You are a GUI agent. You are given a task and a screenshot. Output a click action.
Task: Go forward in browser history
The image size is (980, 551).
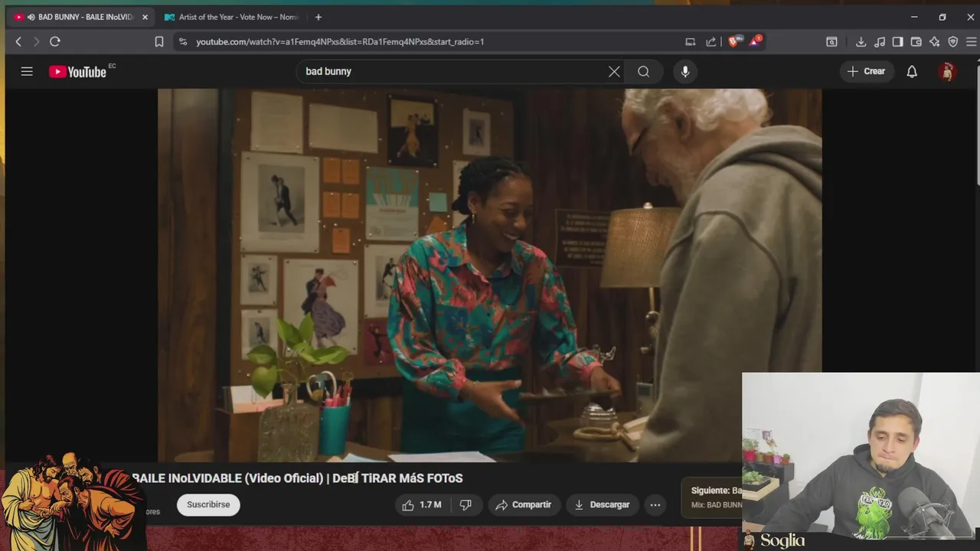coord(36,42)
